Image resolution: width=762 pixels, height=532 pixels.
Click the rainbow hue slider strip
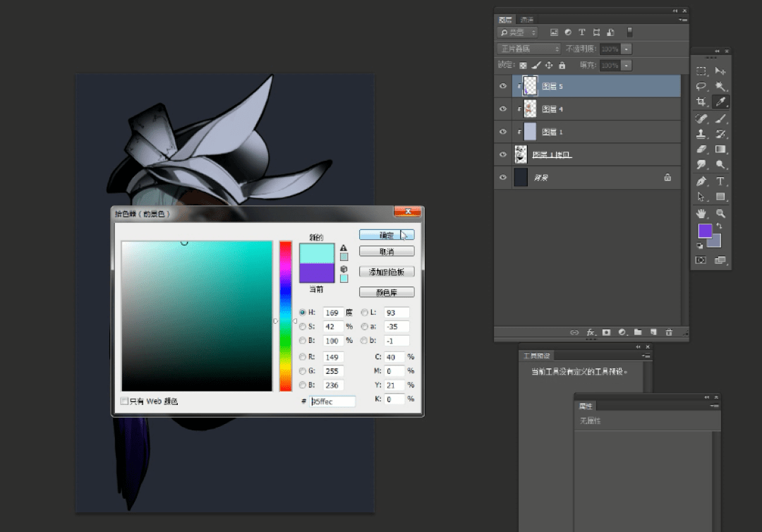click(x=285, y=318)
